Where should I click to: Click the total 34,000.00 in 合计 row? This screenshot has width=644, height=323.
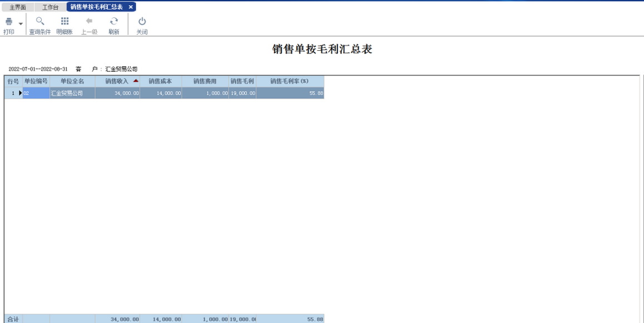(x=117, y=319)
